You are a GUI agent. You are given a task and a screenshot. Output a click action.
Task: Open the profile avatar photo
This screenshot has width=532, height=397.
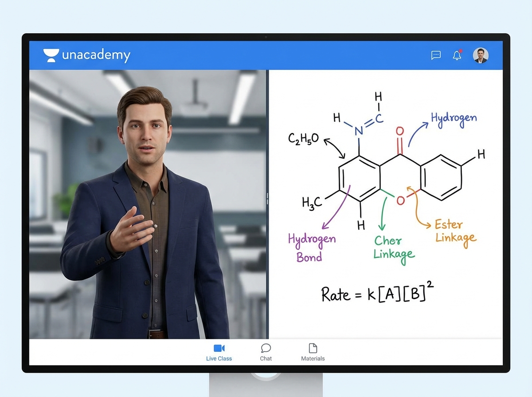coord(481,55)
